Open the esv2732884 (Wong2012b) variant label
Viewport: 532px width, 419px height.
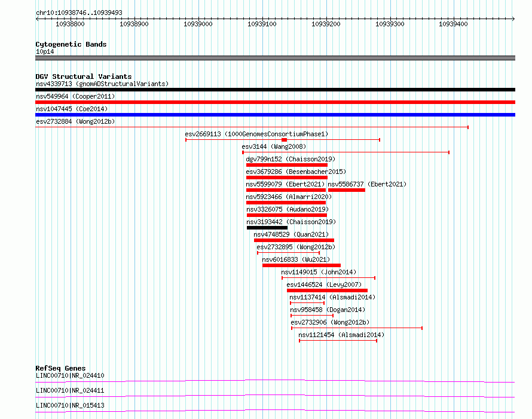(75, 121)
